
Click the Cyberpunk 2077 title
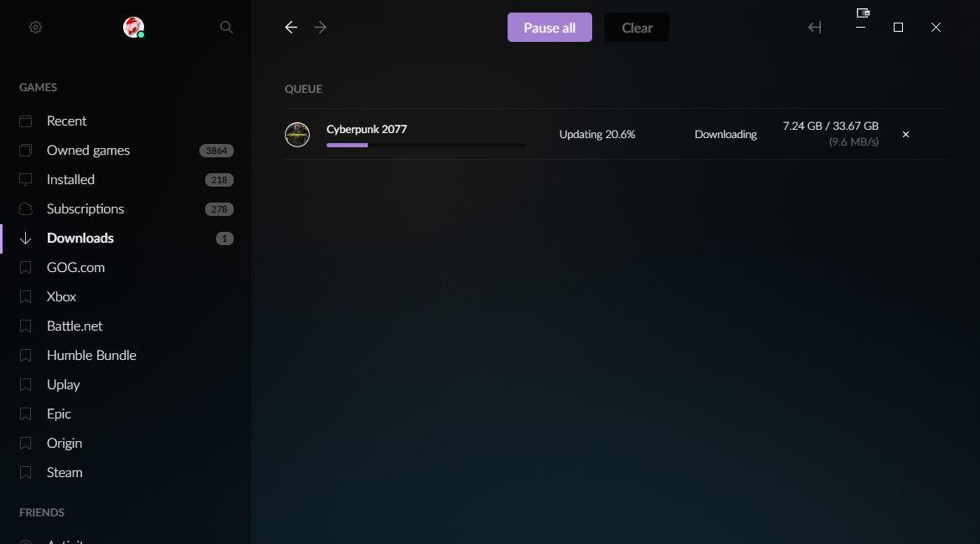(366, 129)
